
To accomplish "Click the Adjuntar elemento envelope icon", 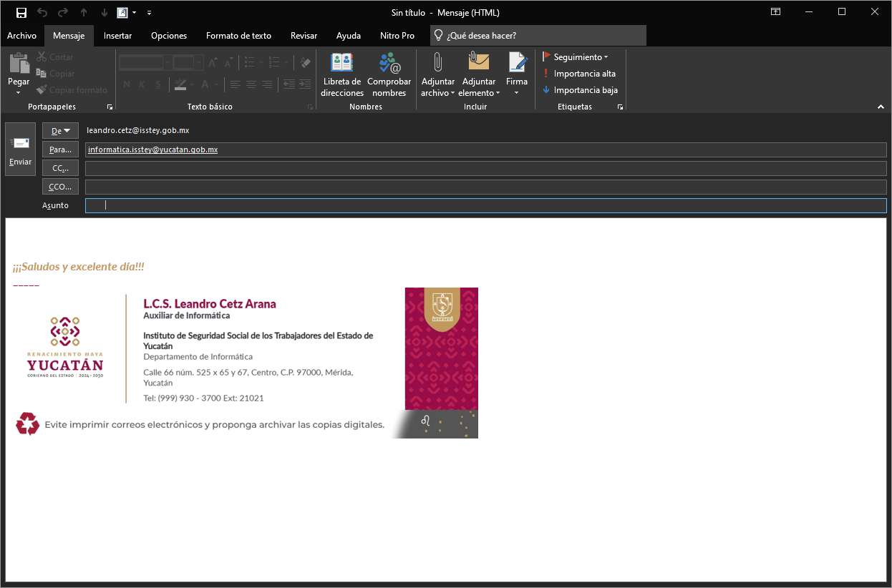I will [x=479, y=62].
